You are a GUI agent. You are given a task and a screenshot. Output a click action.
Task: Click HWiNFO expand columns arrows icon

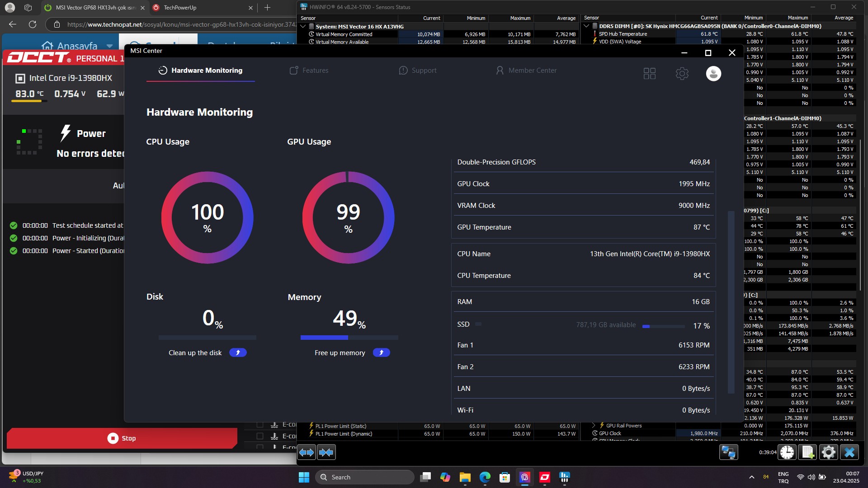click(307, 452)
